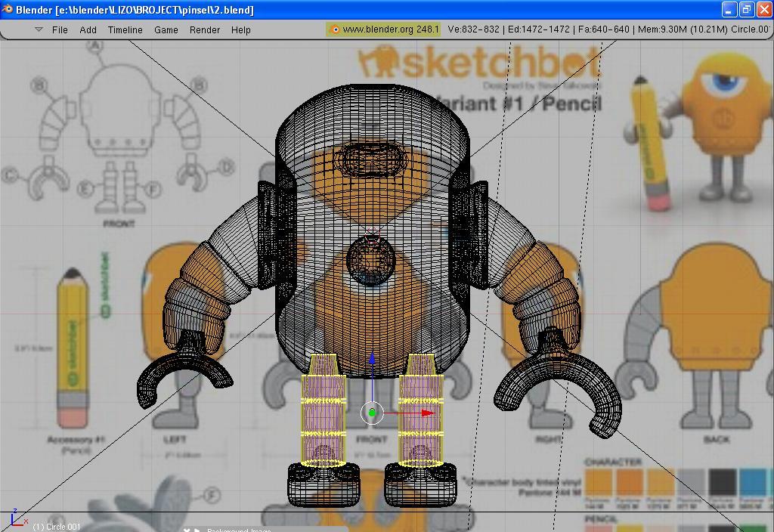This screenshot has height=532, width=774.
Task: Click the left foot wireframe mesh
Action: point(324,484)
